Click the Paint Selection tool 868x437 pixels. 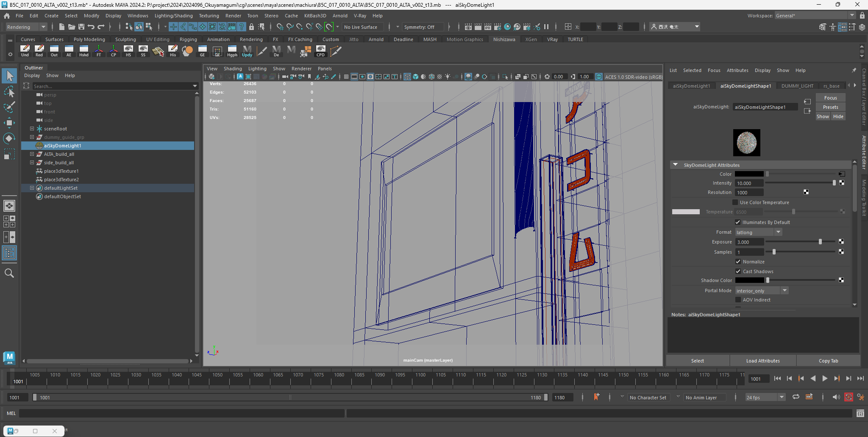9,107
